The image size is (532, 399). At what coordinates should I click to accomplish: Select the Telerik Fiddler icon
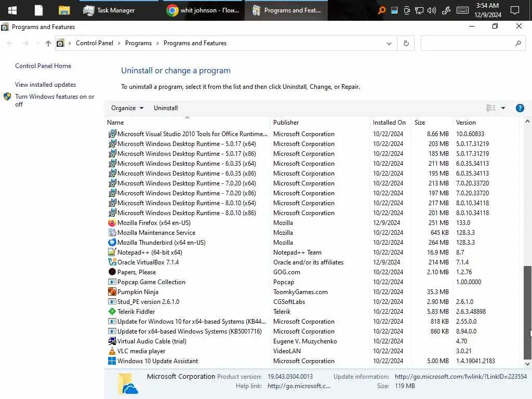point(112,312)
